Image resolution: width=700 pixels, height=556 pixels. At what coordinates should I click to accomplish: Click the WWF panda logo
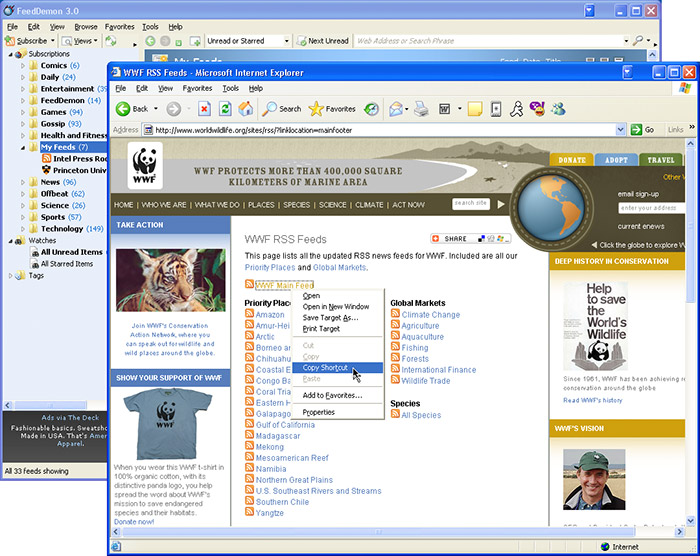pyautogui.click(x=145, y=164)
